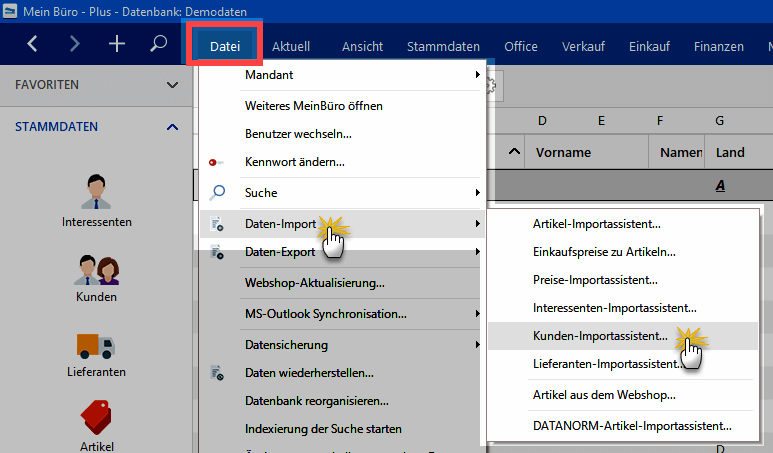Click the letter G index header
This screenshot has width=773, height=453.
(719, 121)
